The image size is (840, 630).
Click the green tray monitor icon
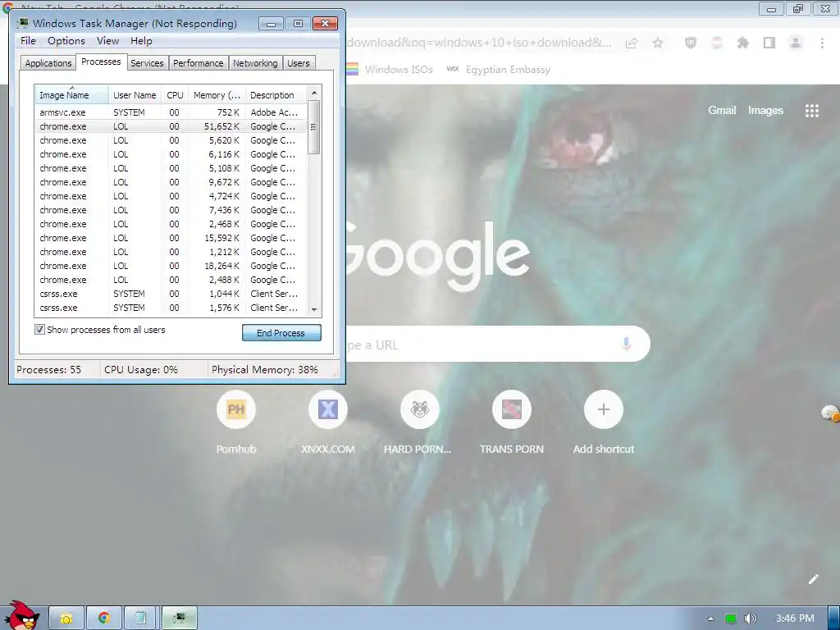click(730, 619)
